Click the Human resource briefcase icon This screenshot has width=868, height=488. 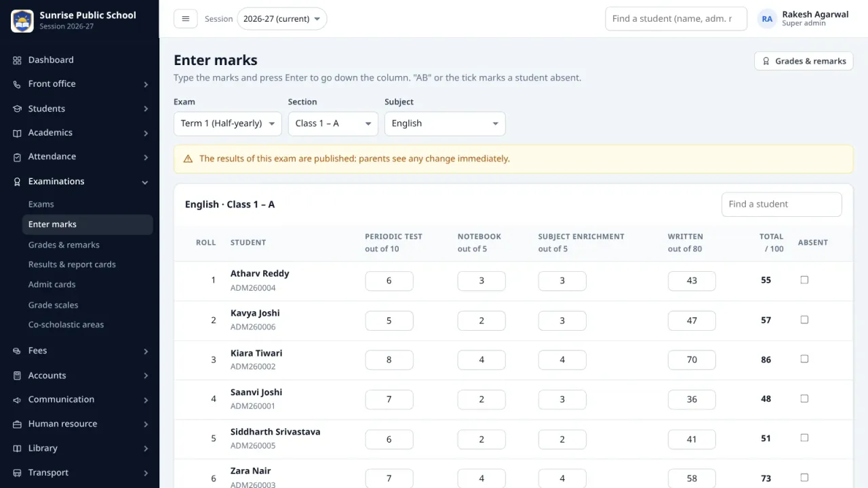[x=17, y=424]
